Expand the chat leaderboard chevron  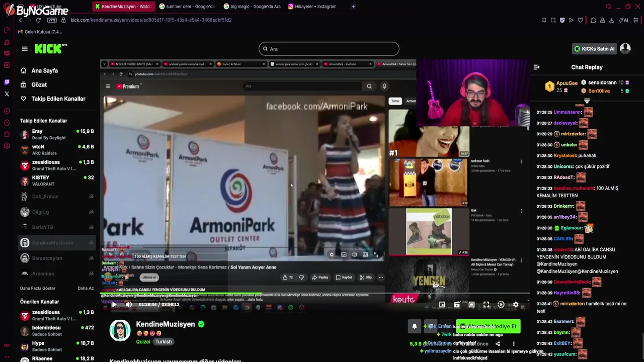(587, 101)
